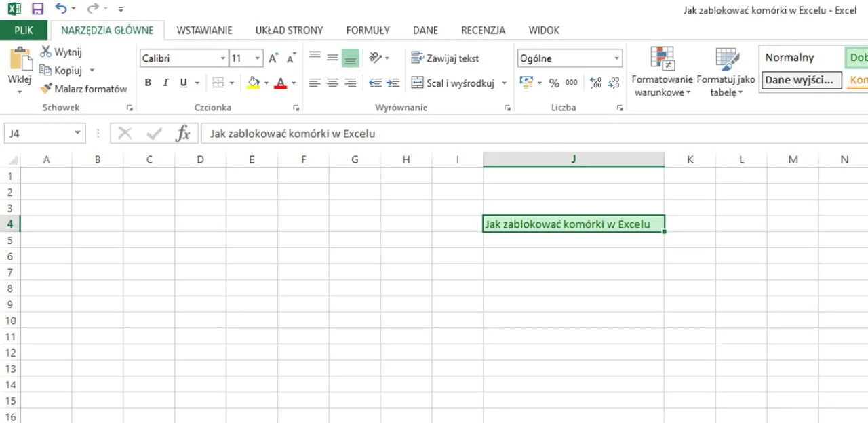Open the Ogólne number format dropdown

pyautogui.click(x=616, y=58)
